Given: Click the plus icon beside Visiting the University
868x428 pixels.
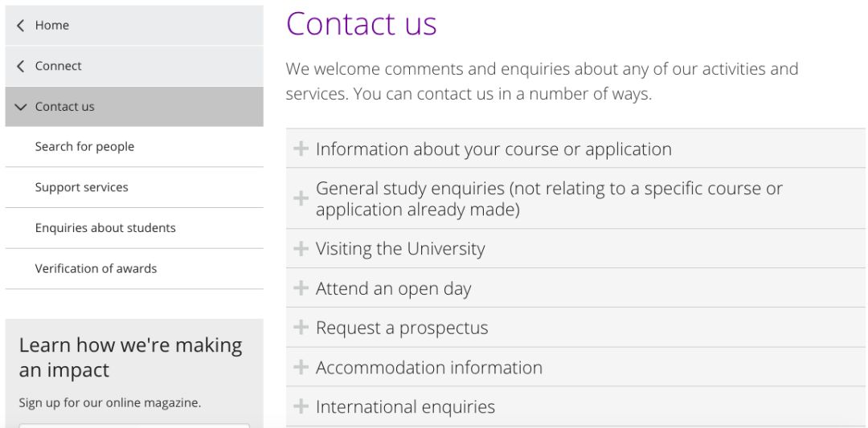Looking at the screenshot, I should pyautogui.click(x=301, y=249).
